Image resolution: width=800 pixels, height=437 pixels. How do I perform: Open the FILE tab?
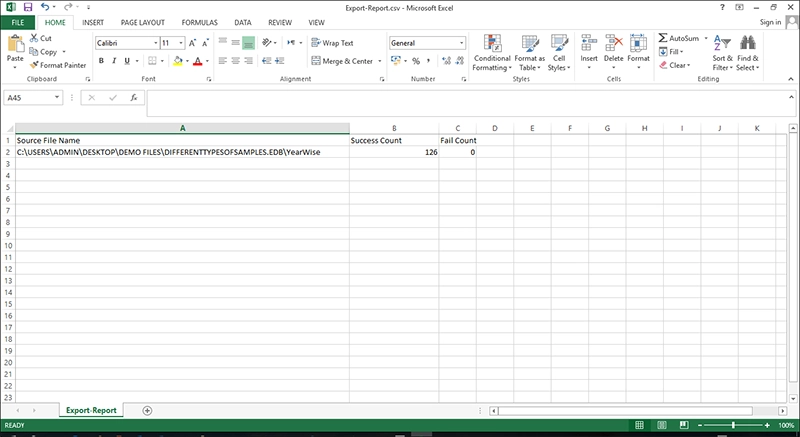pyautogui.click(x=18, y=22)
